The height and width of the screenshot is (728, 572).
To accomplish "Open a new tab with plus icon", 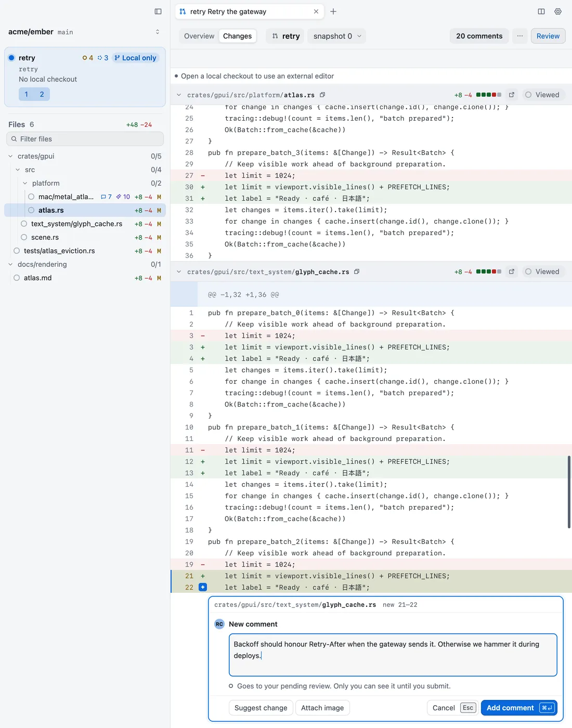I will point(333,11).
